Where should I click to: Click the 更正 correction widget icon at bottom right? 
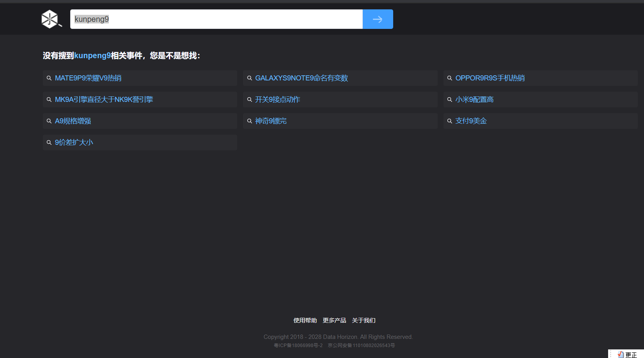tap(621, 354)
